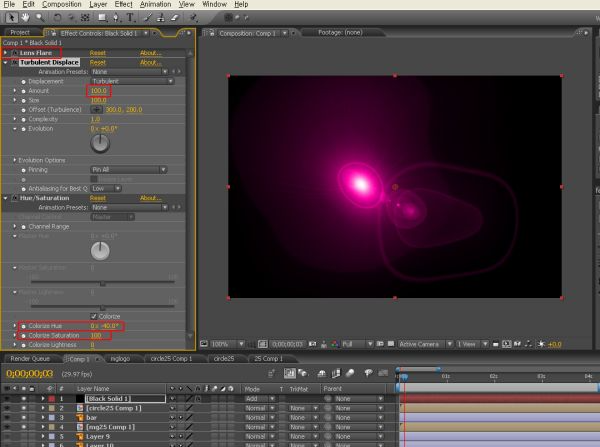The image size is (600, 447).
Task: Click the take snapshot camera icon
Action: [x=312, y=344]
